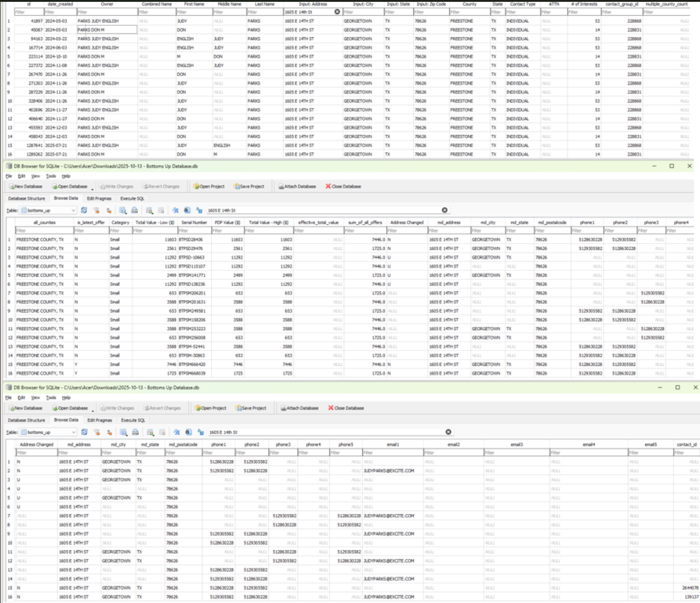Select serial BTPSM668039 cell in middle window
This screenshot has height=603, width=700.
[194, 374]
